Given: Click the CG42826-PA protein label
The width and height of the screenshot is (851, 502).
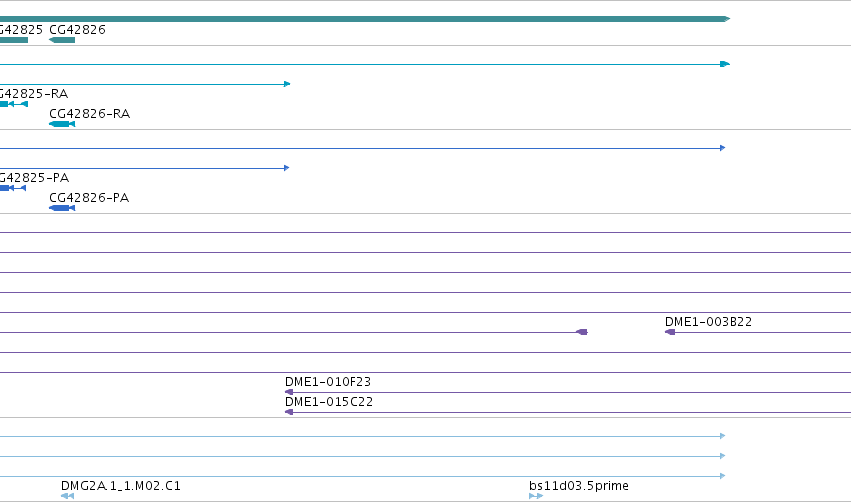Looking at the screenshot, I should pyautogui.click(x=90, y=198).
